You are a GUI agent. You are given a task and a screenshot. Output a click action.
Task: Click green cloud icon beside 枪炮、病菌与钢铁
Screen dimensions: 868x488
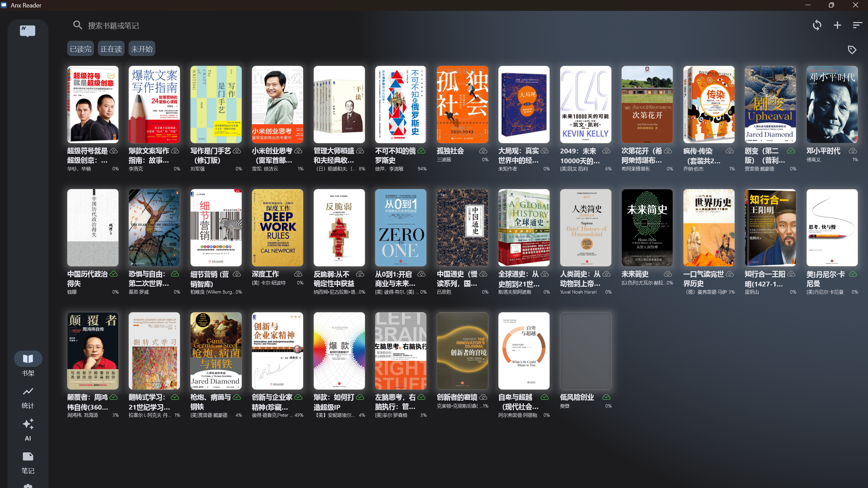pyautogui.click(x=237, y=397)
